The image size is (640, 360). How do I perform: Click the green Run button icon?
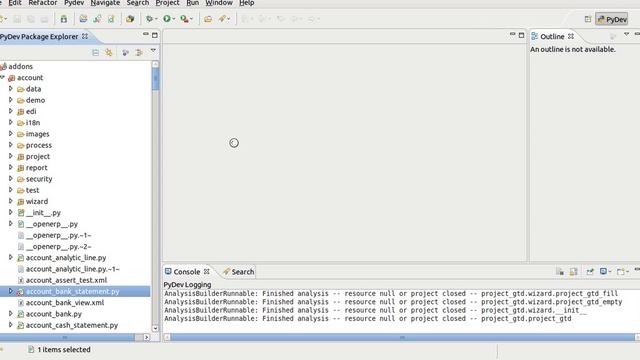tap(167, 19)
